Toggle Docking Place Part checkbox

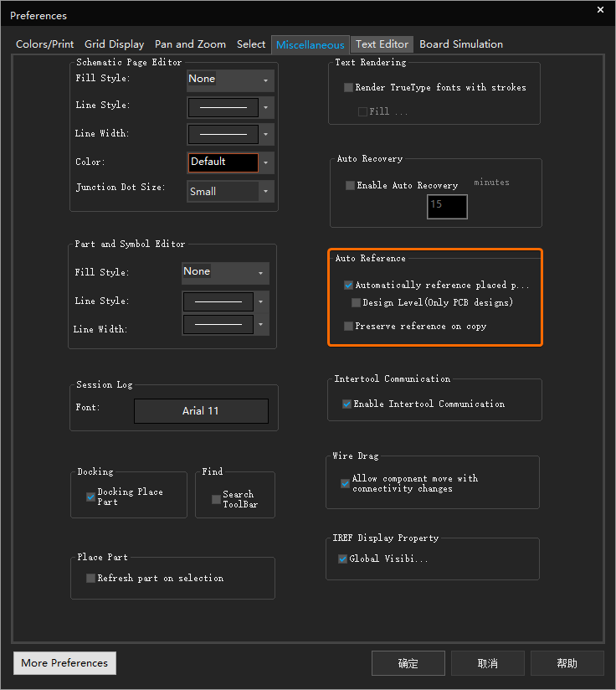coord(91,497)
